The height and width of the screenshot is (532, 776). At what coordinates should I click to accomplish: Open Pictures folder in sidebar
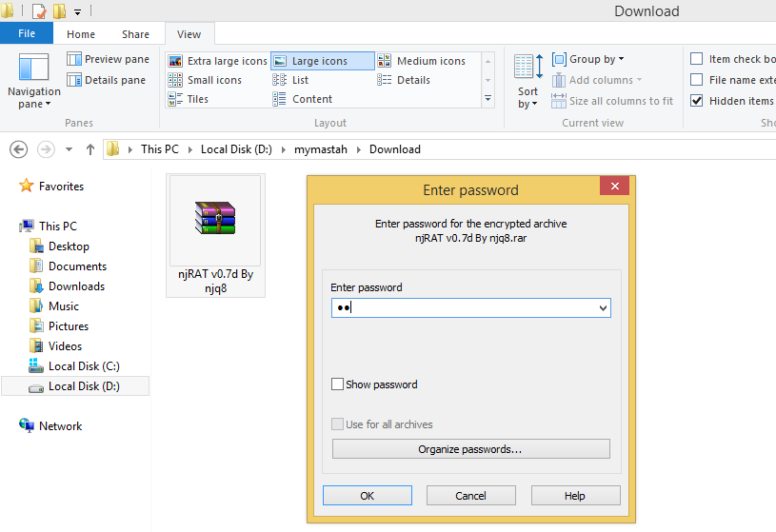point(59,326)
